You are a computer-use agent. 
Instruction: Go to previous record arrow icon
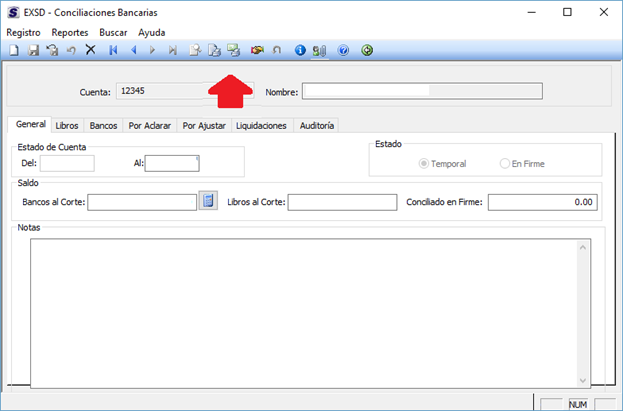(x=133, y=50)
